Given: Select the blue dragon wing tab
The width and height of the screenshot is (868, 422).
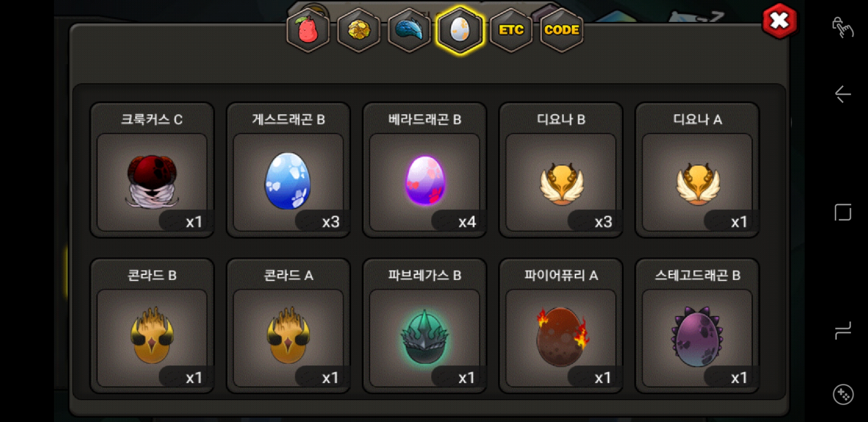Looking at the screenshot, I should pyautogui.click(x=409, y=30).
